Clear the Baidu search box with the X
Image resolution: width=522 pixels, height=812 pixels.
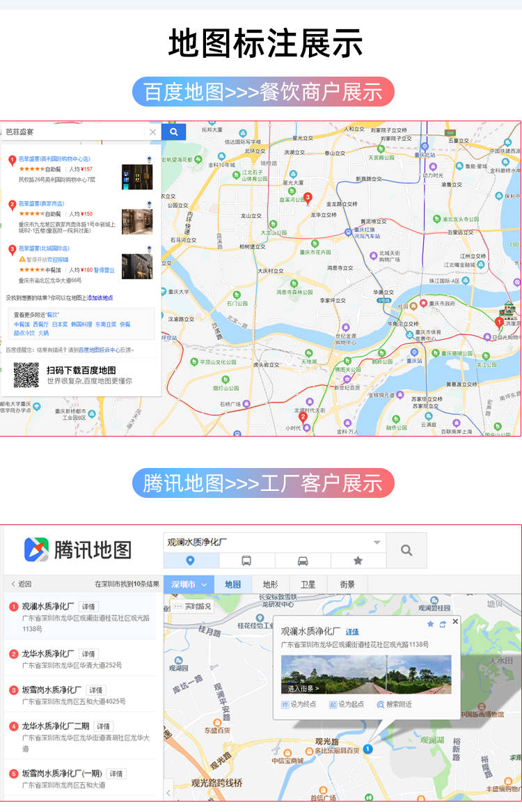coord(152,132)
